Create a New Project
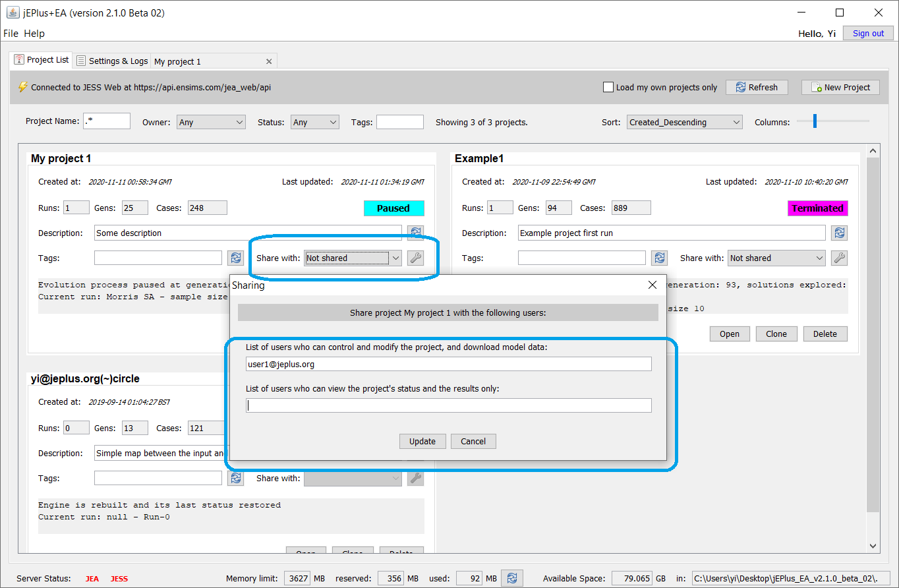 tap(840, 87)
